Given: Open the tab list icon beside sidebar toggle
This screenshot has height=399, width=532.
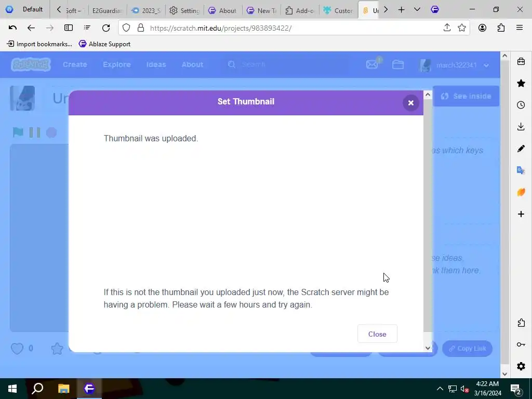Looking at the screenshot, I should [87, 28].
